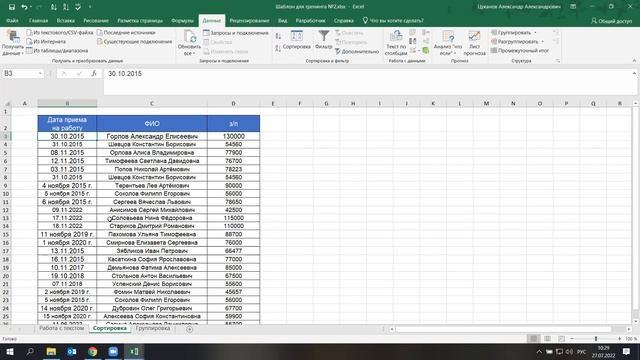Image resolution: width=640 pixels, height=360 pixels.
Task: Open Существующие подключения dialog
Action: click(134, 41)
